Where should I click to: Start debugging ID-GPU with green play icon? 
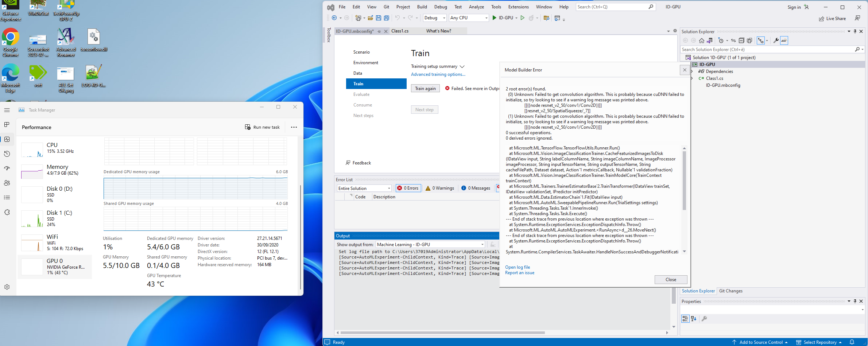494,18
